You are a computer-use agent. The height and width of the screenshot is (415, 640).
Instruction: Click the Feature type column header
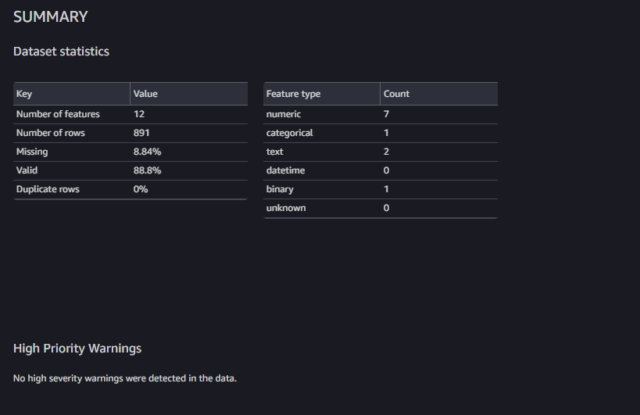(293, 94)
